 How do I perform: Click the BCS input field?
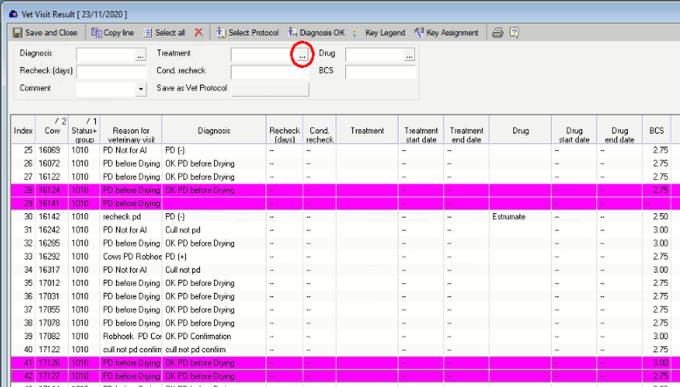tap(380, 72)
